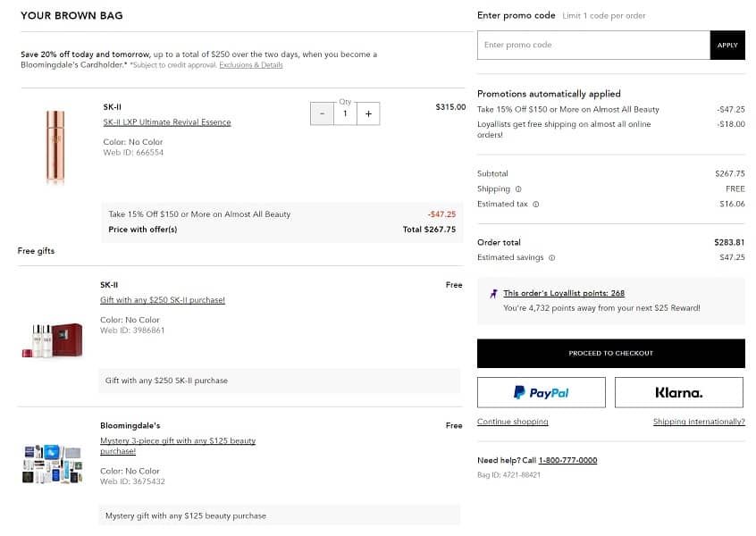The width and height of the screenshot is (756, 536).
Task: Click the Estimated tax info icon
Action: pos(536,205)
